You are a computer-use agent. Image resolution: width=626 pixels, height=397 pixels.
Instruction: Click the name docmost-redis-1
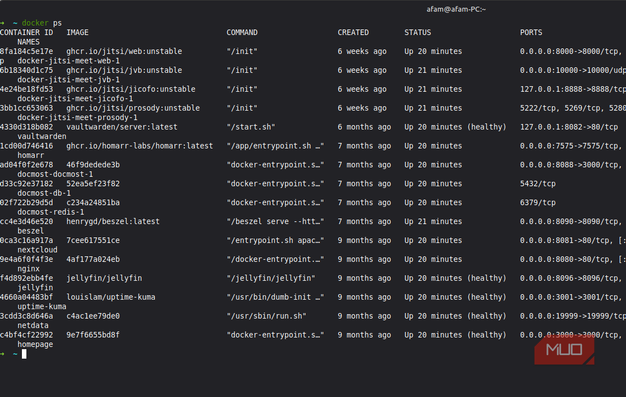51,212
